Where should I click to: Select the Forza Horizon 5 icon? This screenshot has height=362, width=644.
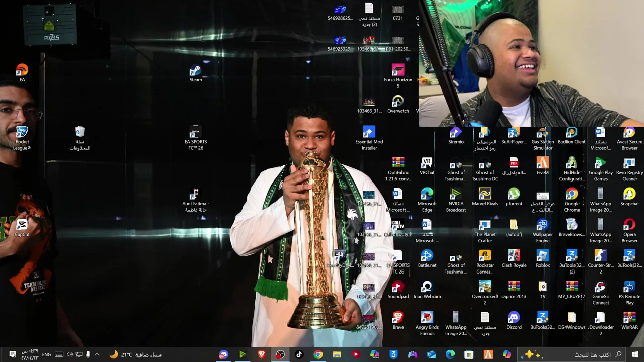click(x=398, y=76)
